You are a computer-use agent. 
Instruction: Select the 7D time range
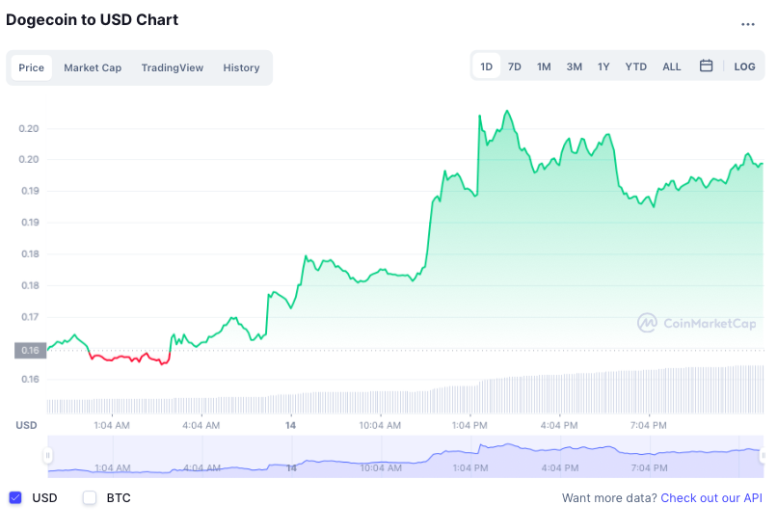coord(515,66)
